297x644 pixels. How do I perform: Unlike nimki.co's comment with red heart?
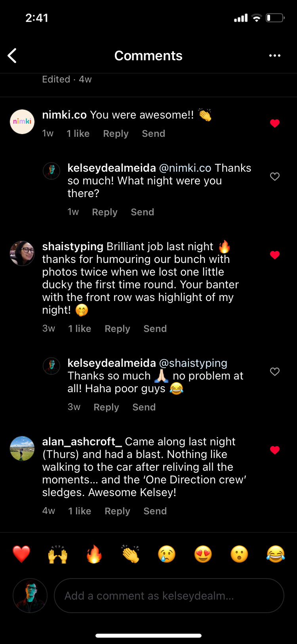coord(275,123)
